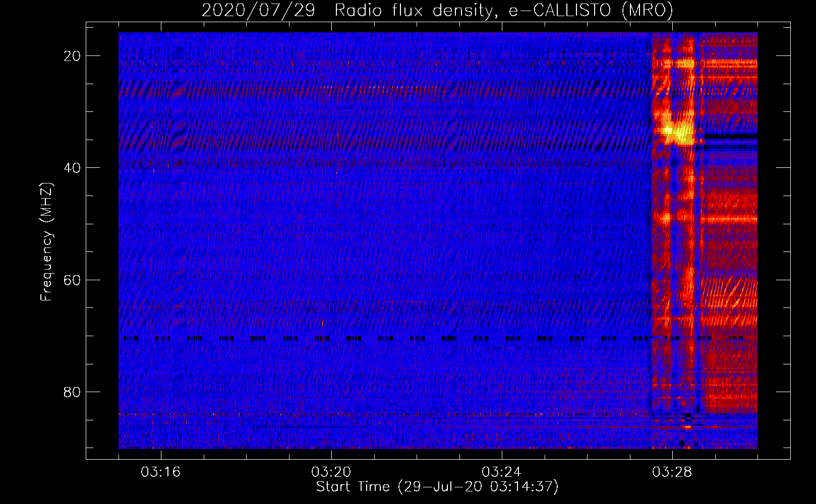This screenshot has height=504, width=816.
Task: Click the plot title '2020/07/29 Radio flux density'
Action: 437,10
